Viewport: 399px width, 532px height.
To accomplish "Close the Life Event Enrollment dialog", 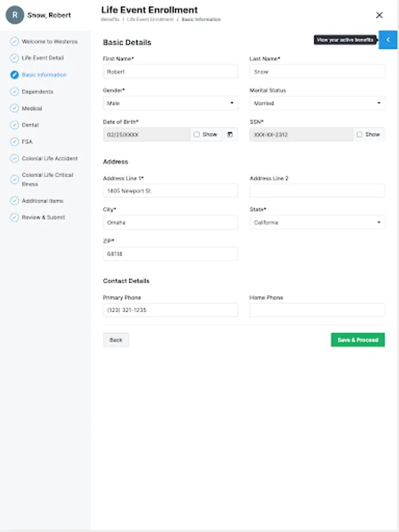I will 379,15.
